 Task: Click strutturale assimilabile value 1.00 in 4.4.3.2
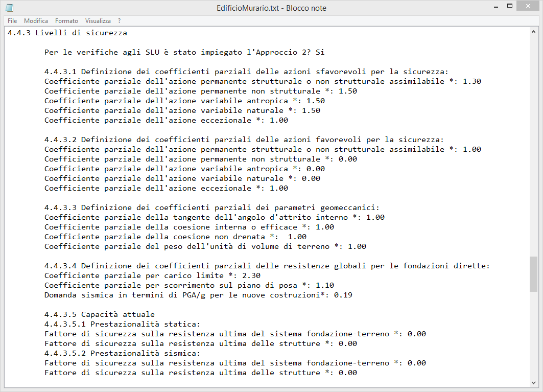point(472,149)
